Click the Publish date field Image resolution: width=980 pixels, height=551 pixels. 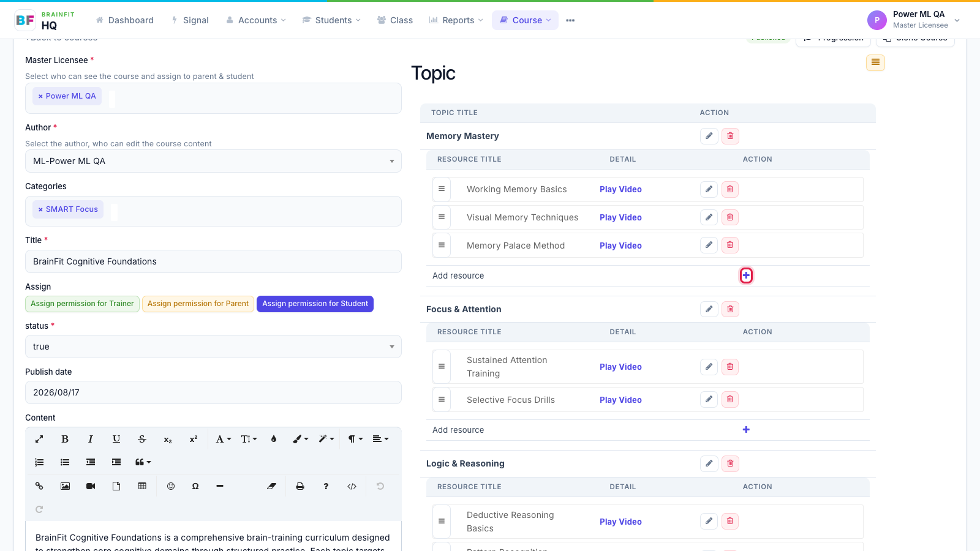click(x=213, y=392)
